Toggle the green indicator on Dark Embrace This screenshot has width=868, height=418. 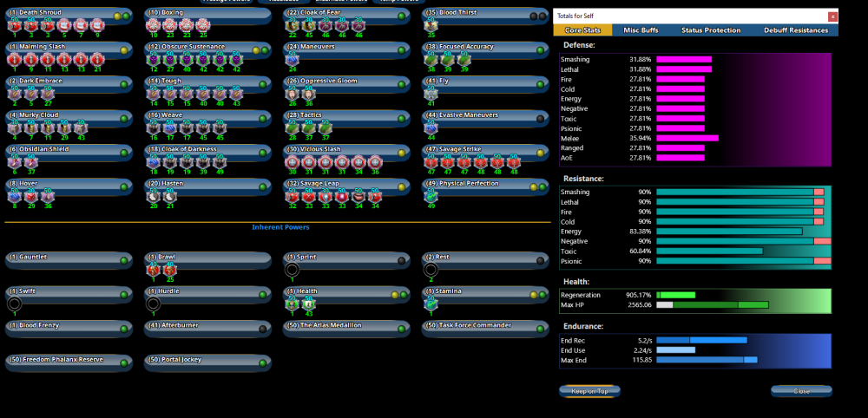pos(126,84)
